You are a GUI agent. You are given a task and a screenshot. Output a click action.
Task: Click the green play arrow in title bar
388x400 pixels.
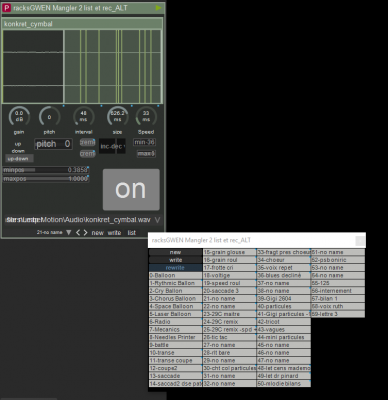coord(159,8)
